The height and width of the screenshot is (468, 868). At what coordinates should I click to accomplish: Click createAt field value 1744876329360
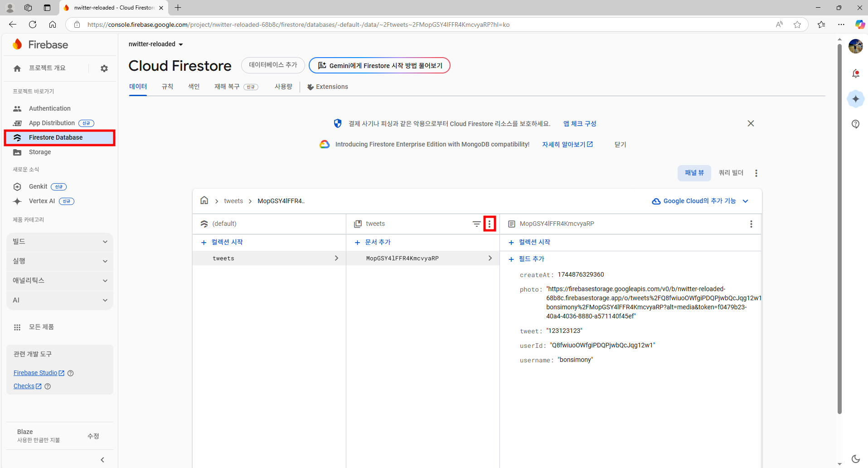[581, 274]
